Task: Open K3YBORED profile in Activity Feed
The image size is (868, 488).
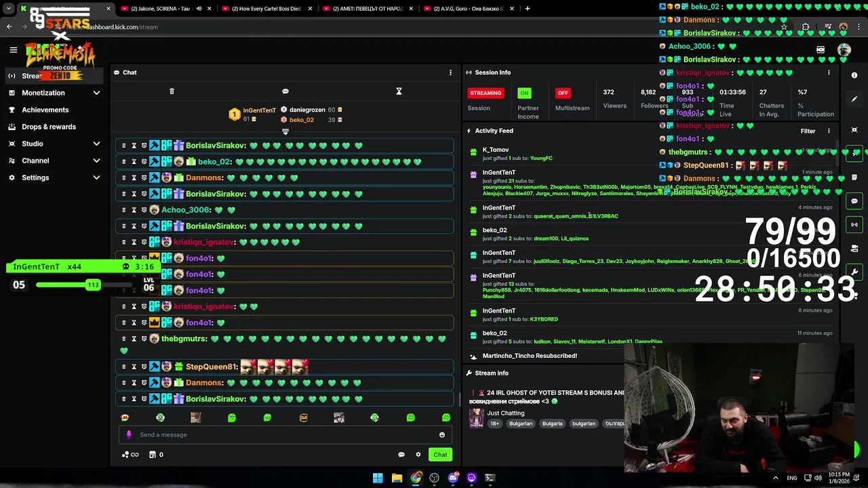Action: (x=544, y=319)
